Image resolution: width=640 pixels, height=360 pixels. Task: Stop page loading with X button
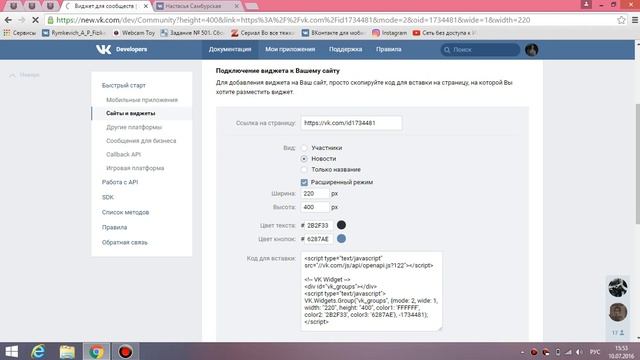(35, 20)
